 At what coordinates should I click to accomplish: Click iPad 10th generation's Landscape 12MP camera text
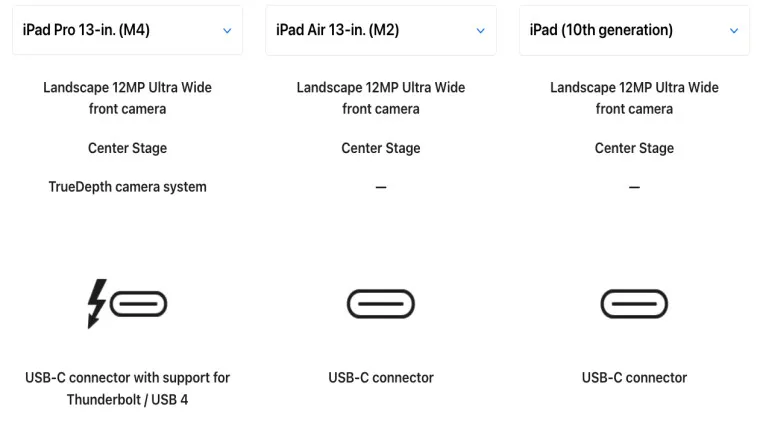(x=634, y=98)
